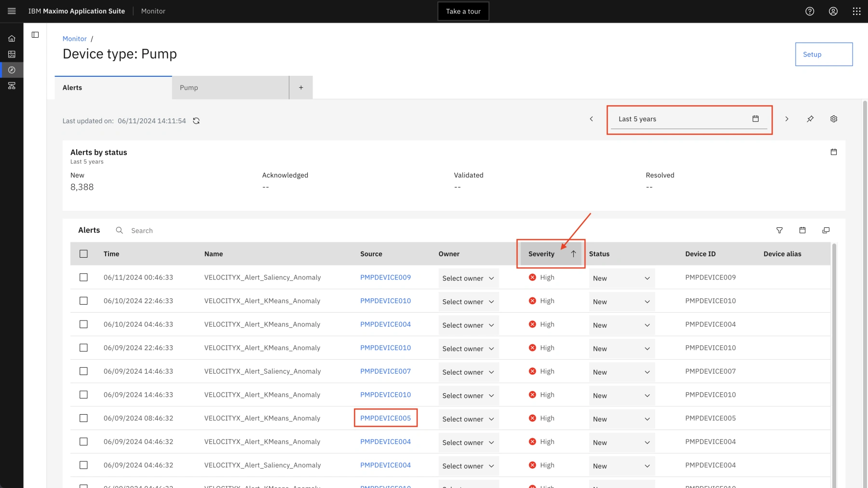Add a new dashboard tab with plus
Image resolution: width=868 pixels, height=488 pixels.
click(x=301, y=87)
